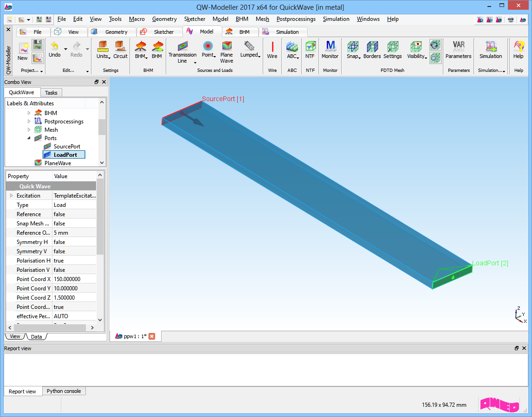The height and width of the screenshot is (417, 532).
Task: Expand the Mesh tree node
Action: 29,129
